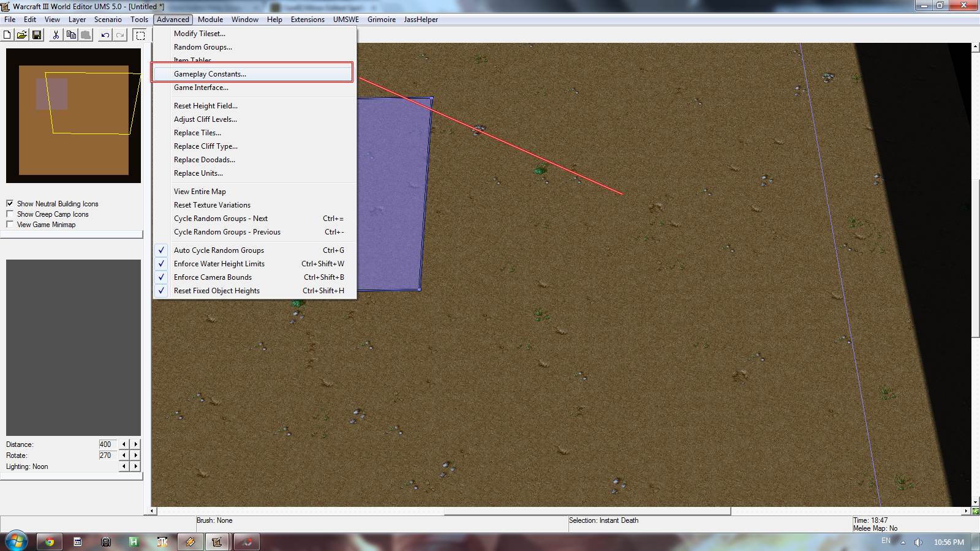The height and width of the screenshot is (551, 980).
Task: Select Random Groups menu entry
Action: pyautogui.click(x=254, y=47)
